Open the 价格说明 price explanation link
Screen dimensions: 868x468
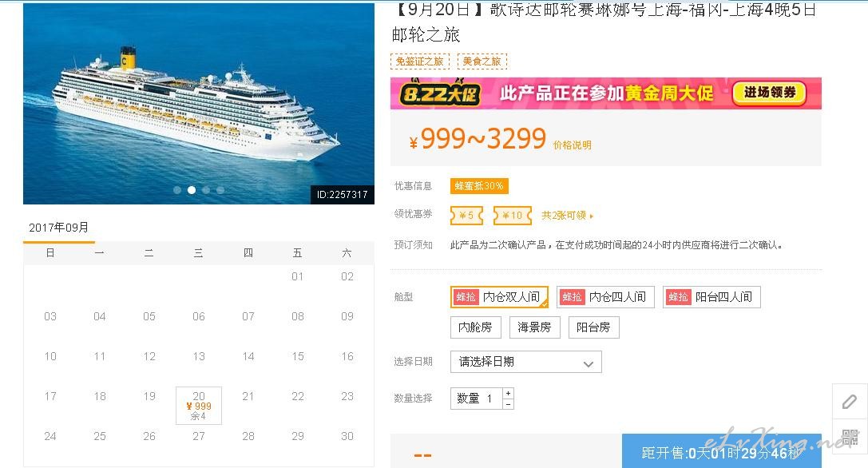pos(573,145)
